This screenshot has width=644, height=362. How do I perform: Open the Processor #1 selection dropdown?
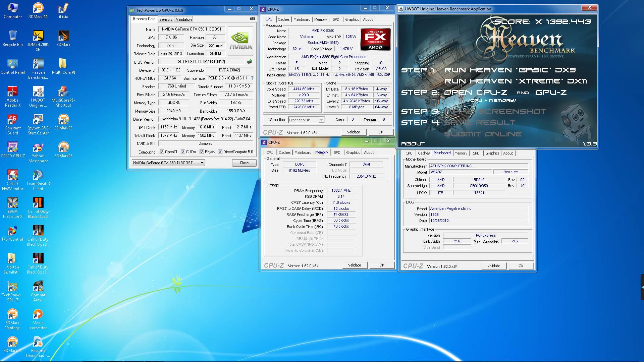[306, 120]
